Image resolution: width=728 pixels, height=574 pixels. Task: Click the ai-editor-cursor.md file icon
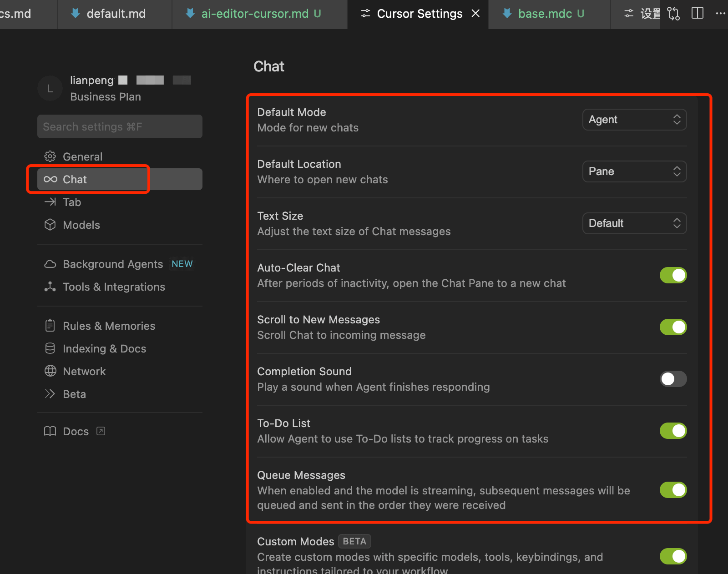(190, 13)
